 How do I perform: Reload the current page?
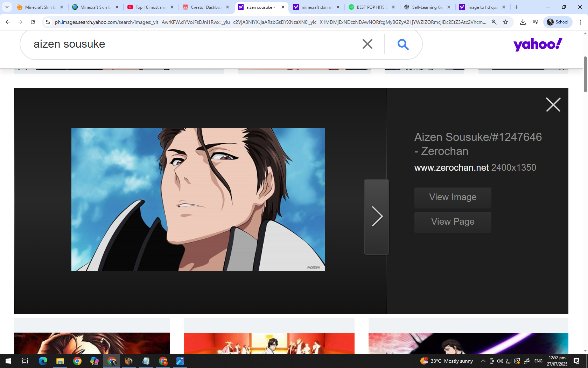click(33, 22)
